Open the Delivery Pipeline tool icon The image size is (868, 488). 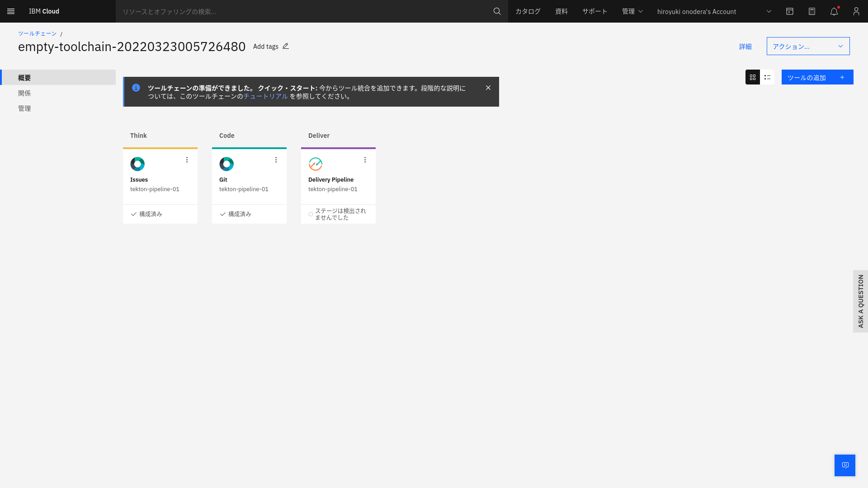pos(315,164)
